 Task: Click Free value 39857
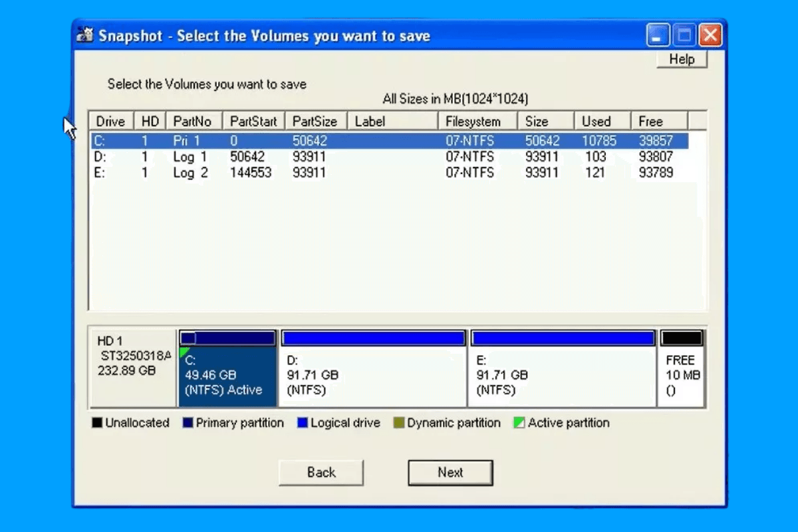(x=656, y=141)
